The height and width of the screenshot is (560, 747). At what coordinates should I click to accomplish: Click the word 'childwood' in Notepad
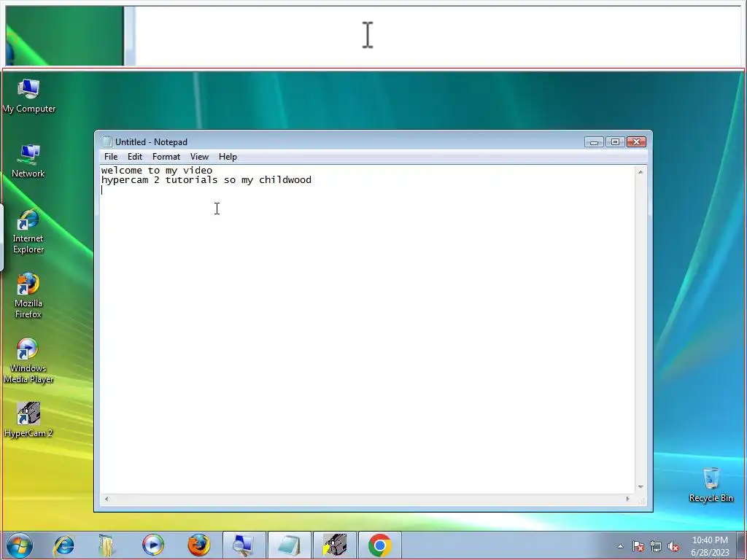(285, 180)
